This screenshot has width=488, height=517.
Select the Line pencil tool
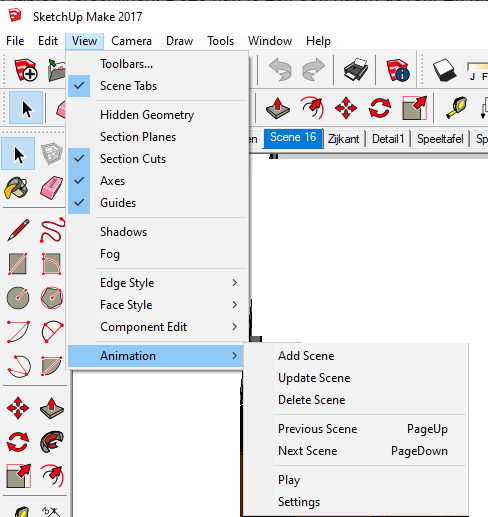[18, 230]
